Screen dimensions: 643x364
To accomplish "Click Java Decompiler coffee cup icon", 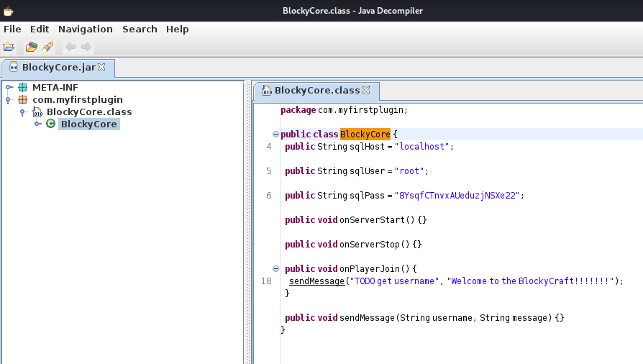I will coord(8,11).
